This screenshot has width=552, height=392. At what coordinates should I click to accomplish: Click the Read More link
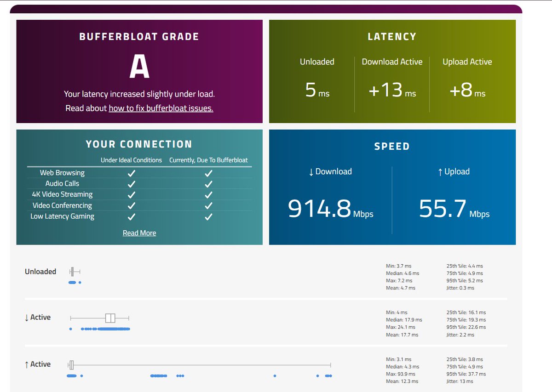tap(139, 233)
